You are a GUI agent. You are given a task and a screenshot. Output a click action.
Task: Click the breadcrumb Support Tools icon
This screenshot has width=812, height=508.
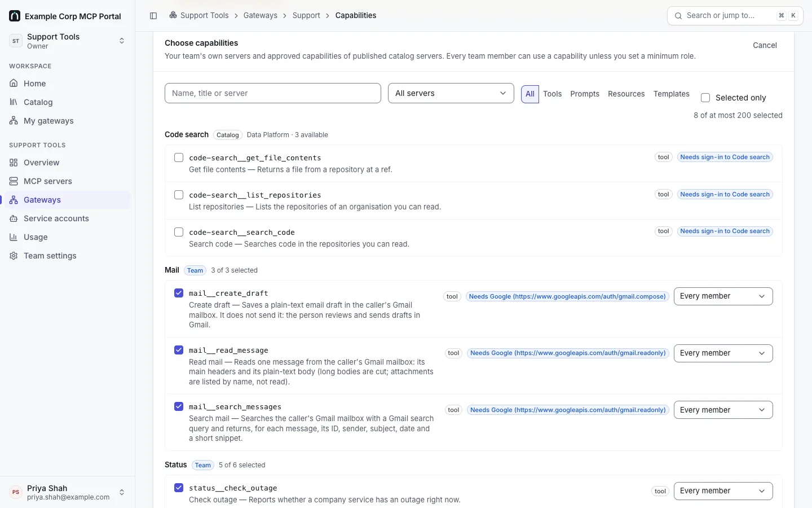(x=173, y=15)
